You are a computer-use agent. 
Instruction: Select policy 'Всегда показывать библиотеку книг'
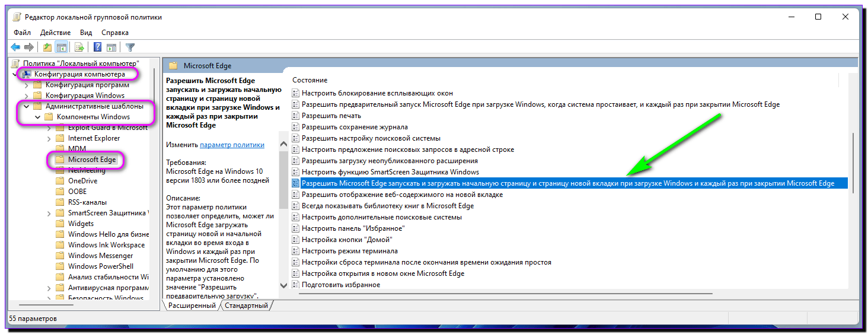tap(388, 206)
